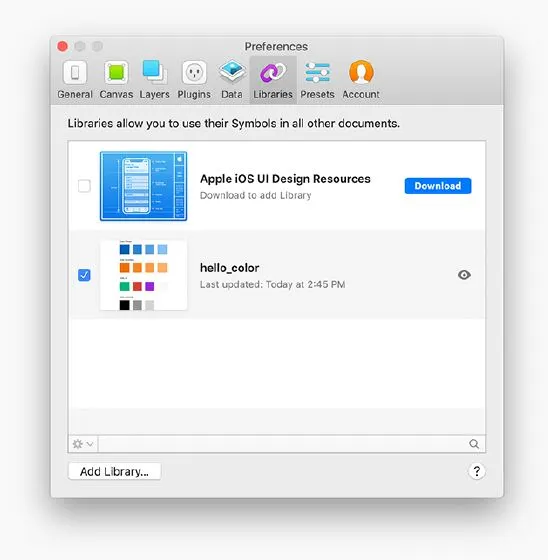The image size is (548, 560).
Task: Uncheck the hello_color library checkbox
Action: click(84, 275)
